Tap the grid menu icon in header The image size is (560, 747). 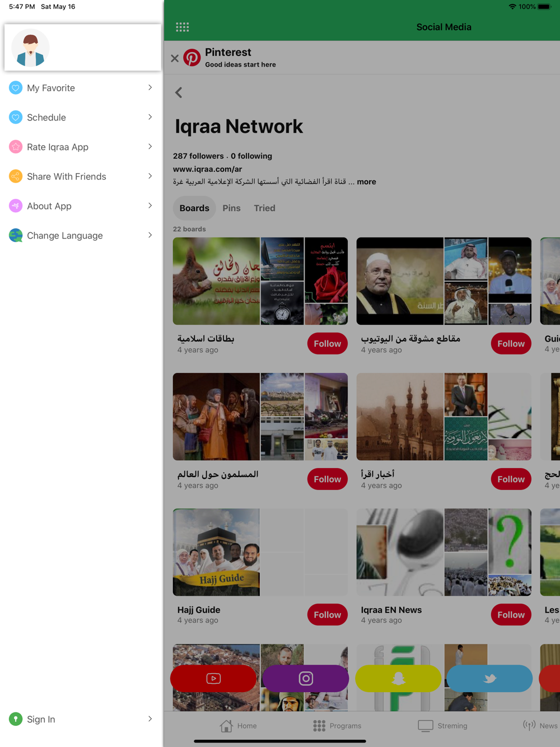(x=183, y=27)
